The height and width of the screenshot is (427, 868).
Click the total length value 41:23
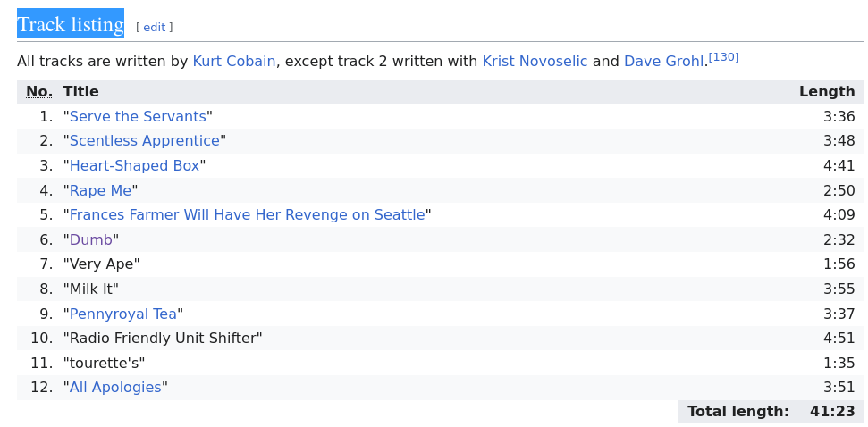[832, 412]
